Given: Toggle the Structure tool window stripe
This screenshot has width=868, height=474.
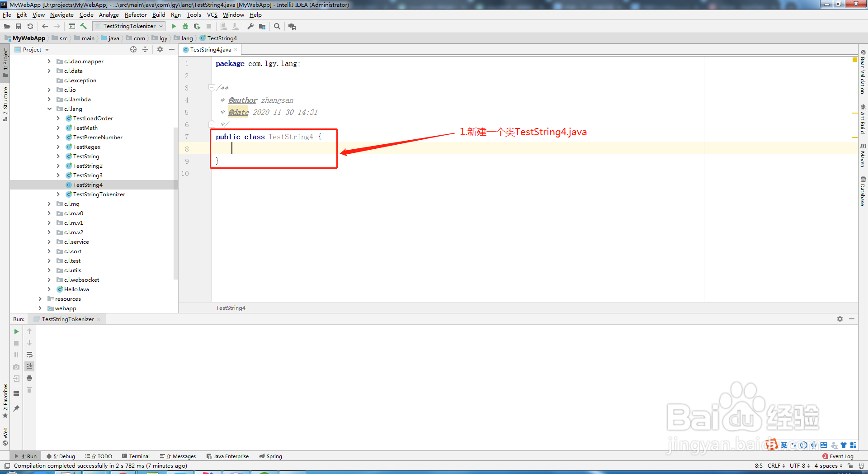Looking at the screenshot, I should pos(5,104).
